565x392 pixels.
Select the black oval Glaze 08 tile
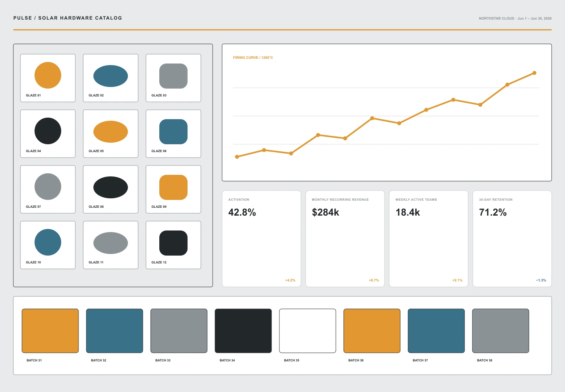[111, 189]
